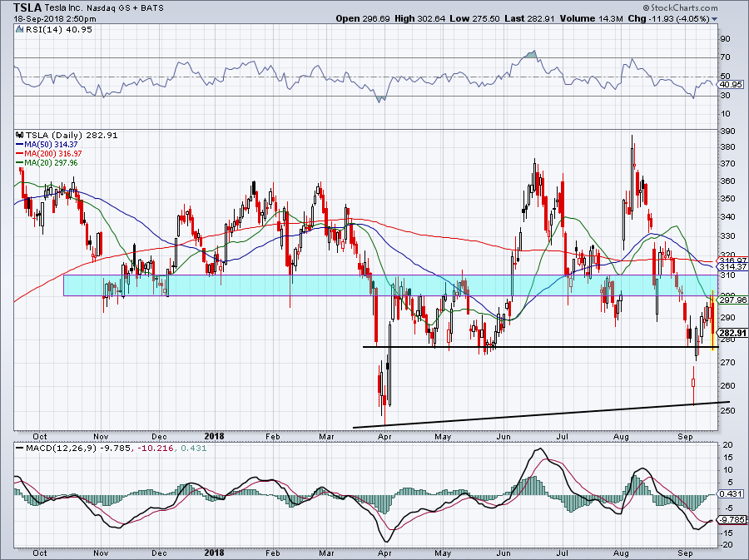The image size is (749, 560).
Task: Click the Jun label on the MACD panel's time axis
Action: coord(503,553)
